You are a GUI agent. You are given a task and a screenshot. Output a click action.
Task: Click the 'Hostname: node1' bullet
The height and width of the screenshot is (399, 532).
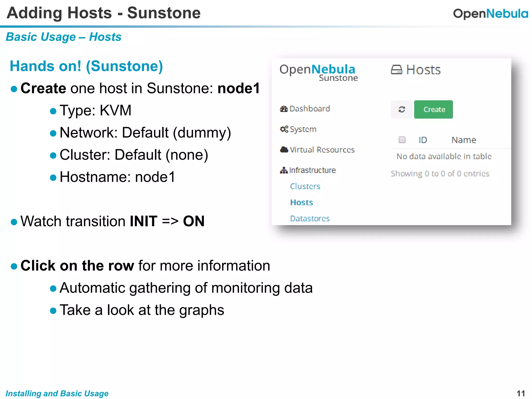(117, 177)
